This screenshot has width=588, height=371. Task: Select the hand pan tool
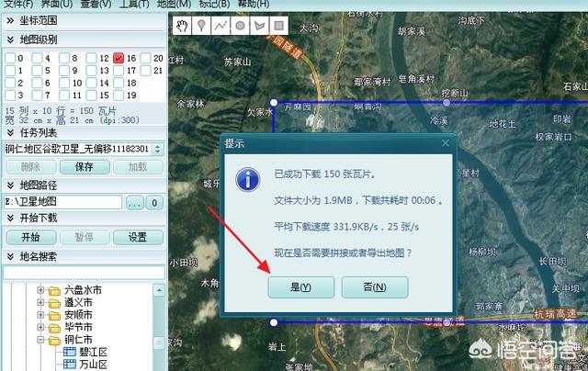point(182,25)
